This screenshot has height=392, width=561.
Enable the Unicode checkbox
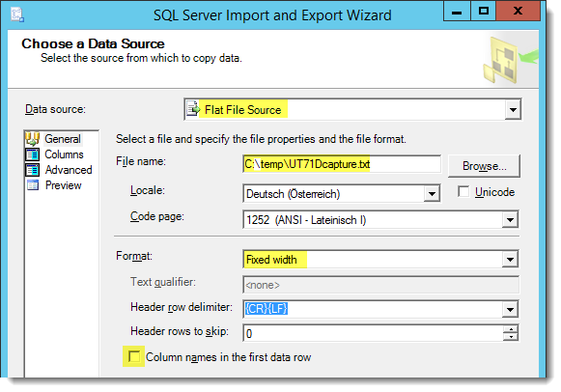(463, 192)
